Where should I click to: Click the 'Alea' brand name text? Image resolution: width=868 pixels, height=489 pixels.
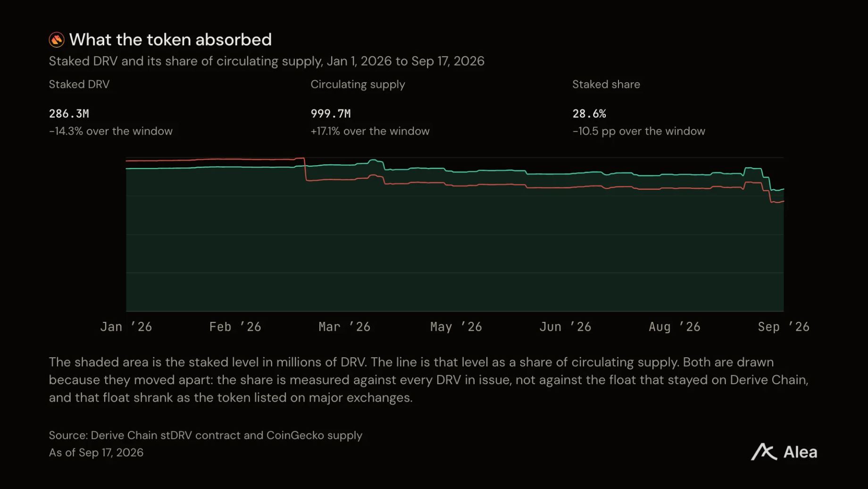(800, 452)
